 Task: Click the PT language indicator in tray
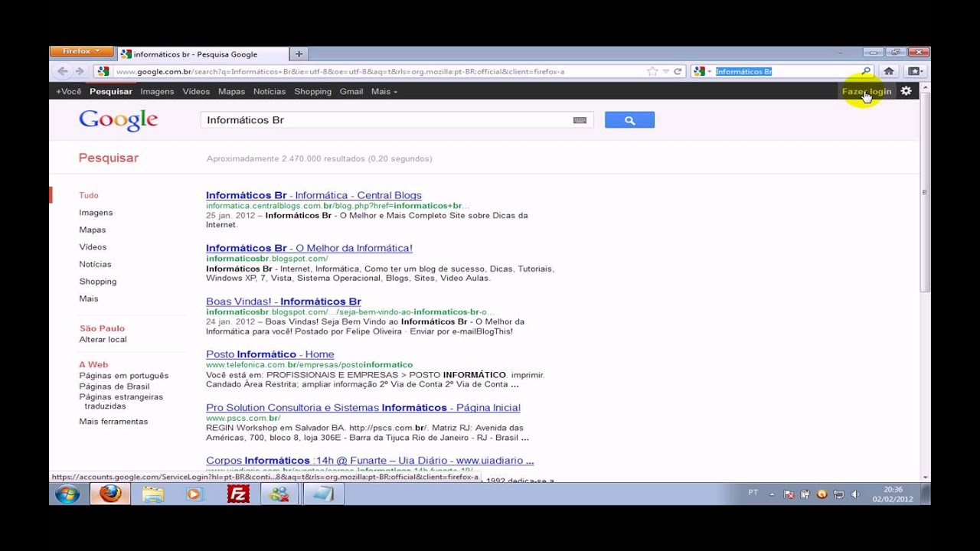[753, 493]
